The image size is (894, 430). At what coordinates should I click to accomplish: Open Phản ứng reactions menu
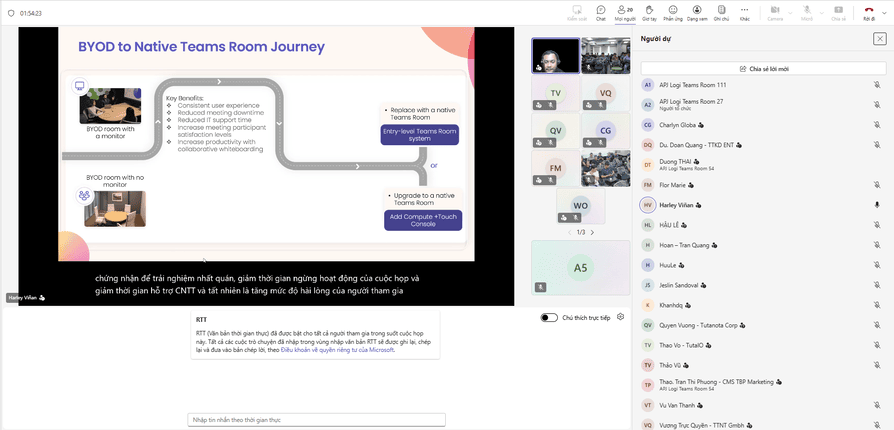[x=673, y=11]
